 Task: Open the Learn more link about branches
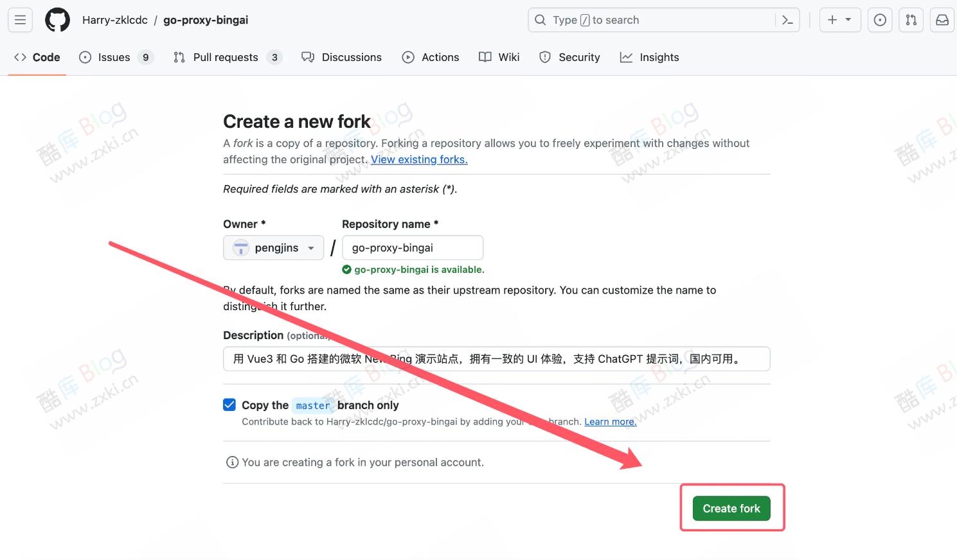point(609,421)
